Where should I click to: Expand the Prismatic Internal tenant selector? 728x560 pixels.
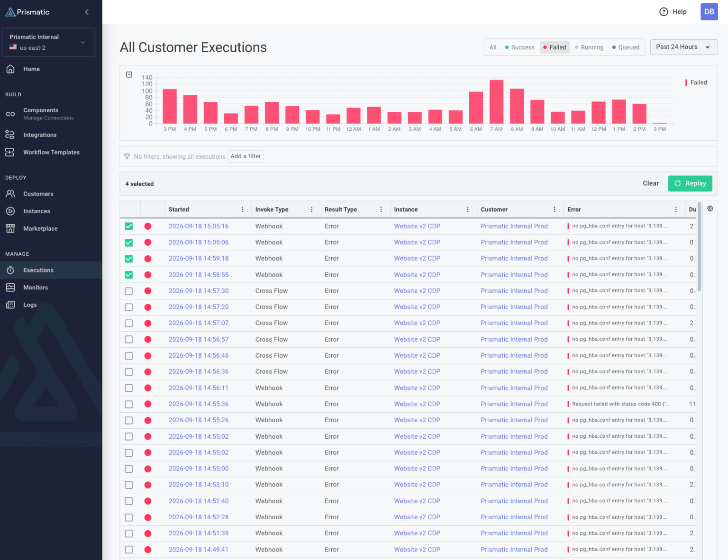[48, 42]
